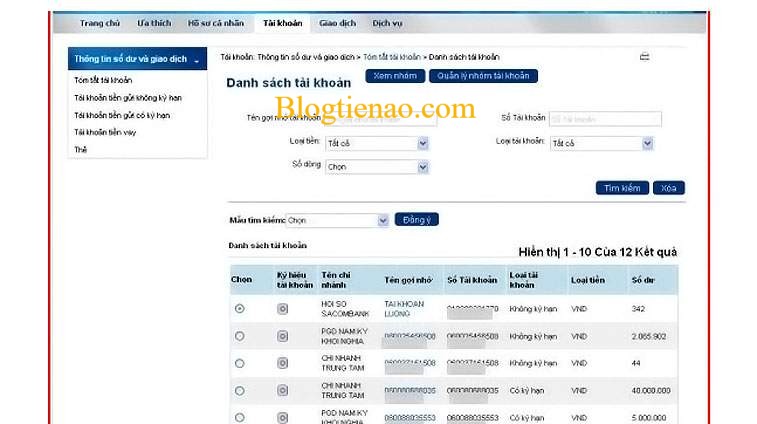Viewport: 757px width, 424px height.
Task: Select radio button for HOI SO SACOMBANK account
Action: (x=239, y=309)
